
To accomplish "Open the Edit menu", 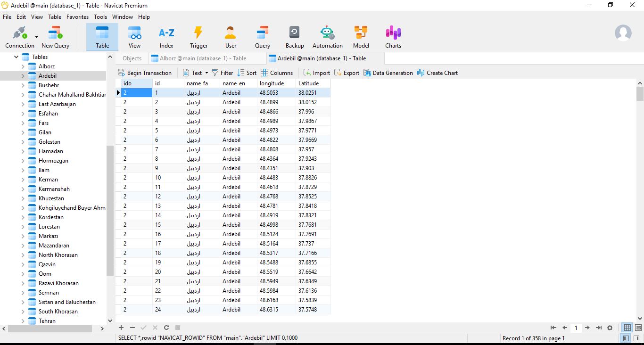I will [x=21, y=16].
